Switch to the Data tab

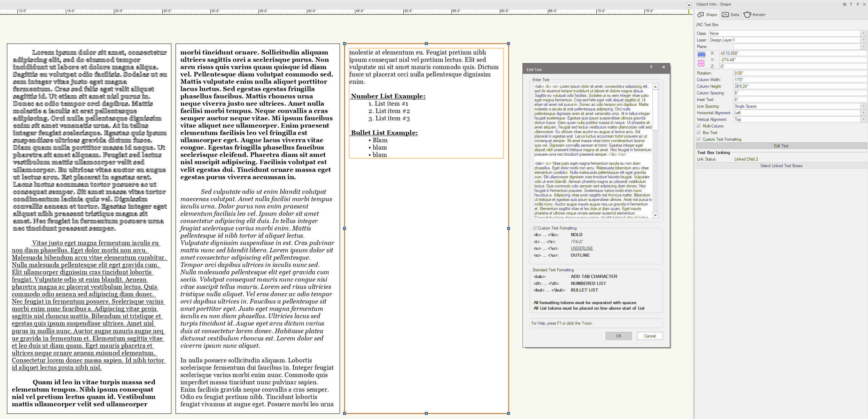[730, 15]
